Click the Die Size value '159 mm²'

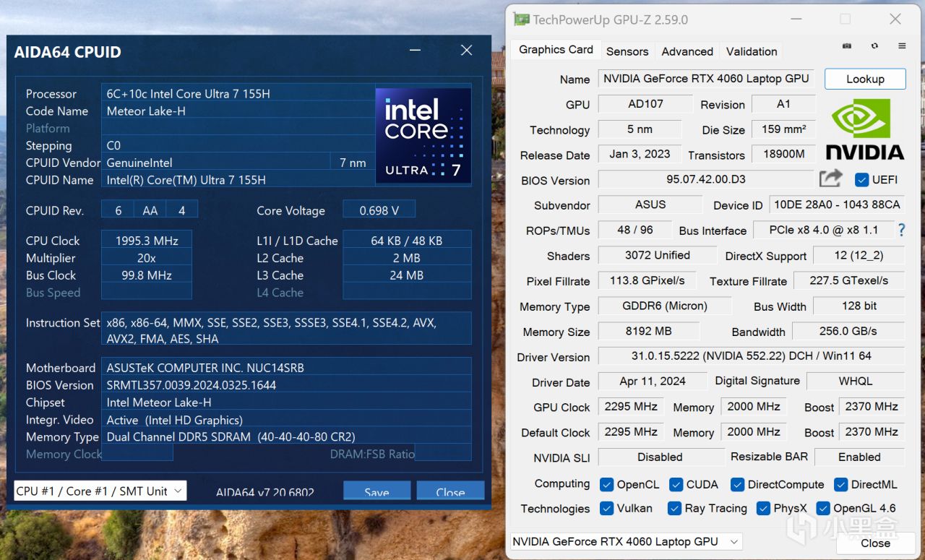pos(783,129)
